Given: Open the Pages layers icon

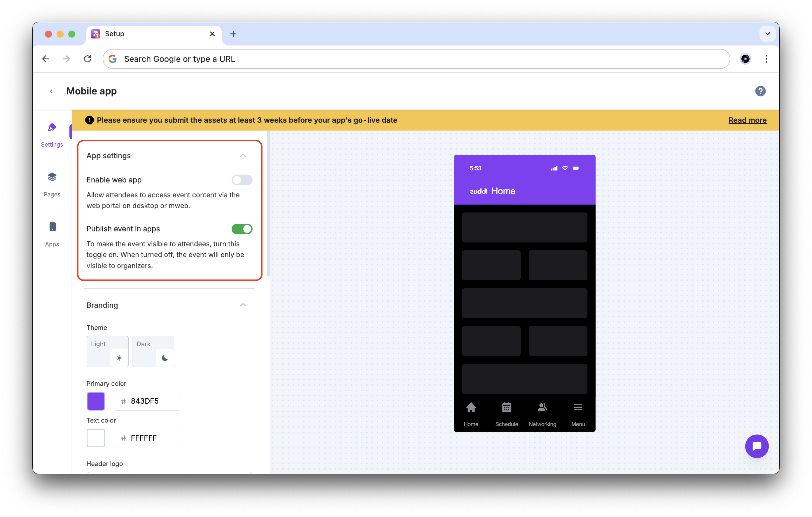Looking at the screenshot, I should click(52, 177).
